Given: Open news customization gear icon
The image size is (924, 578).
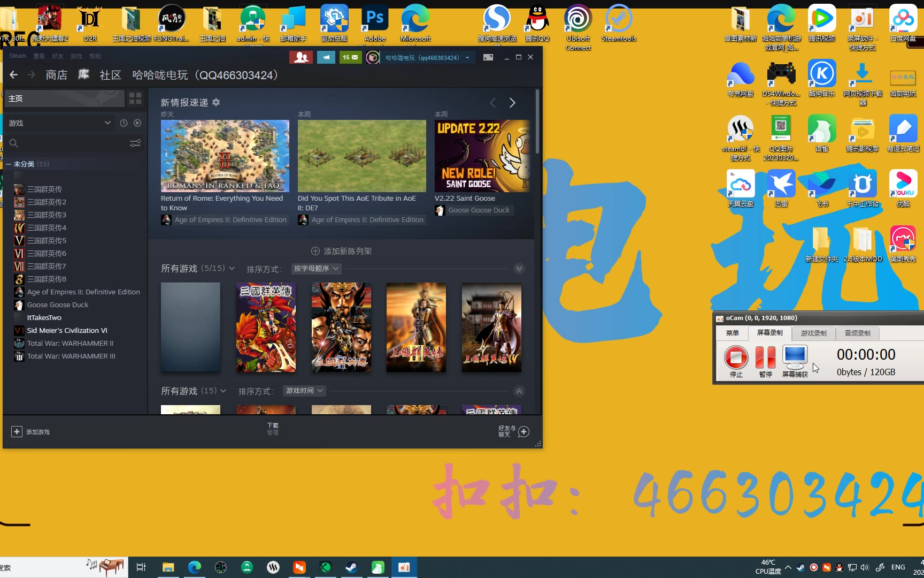Looking at the screenshot, I should coord(216,102).
